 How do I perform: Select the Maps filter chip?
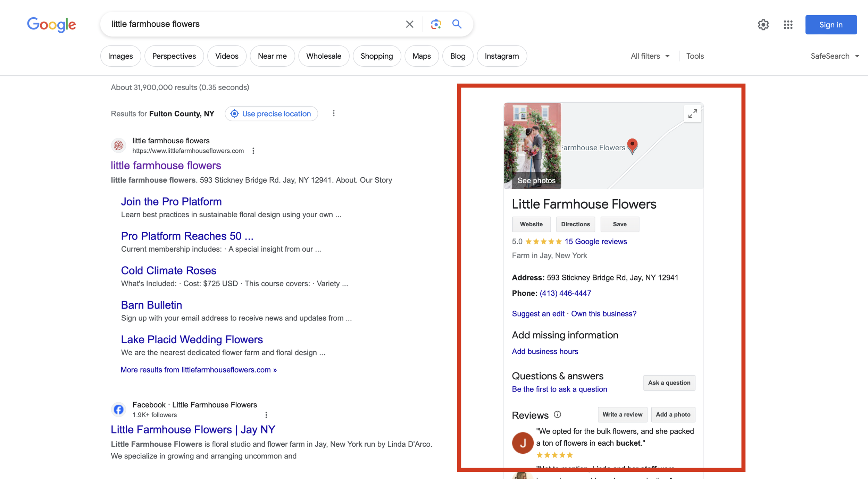point(421,56)
